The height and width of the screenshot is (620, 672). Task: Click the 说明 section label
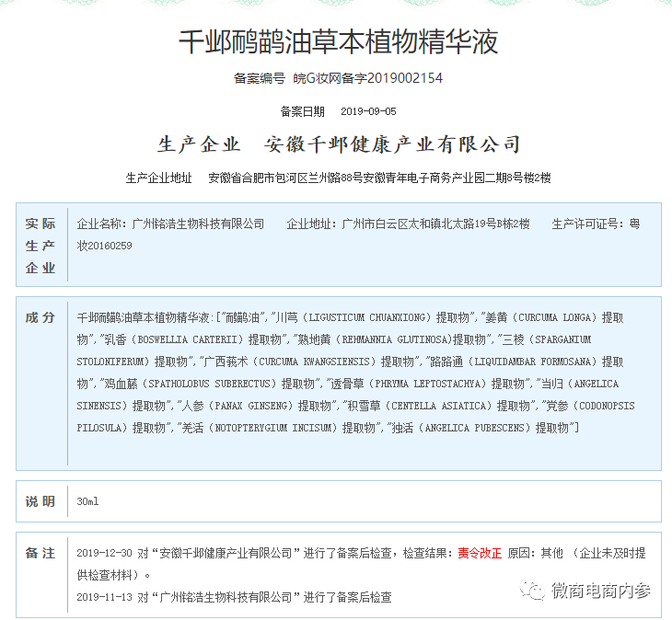pyautogui.click(x=41, y=501)
